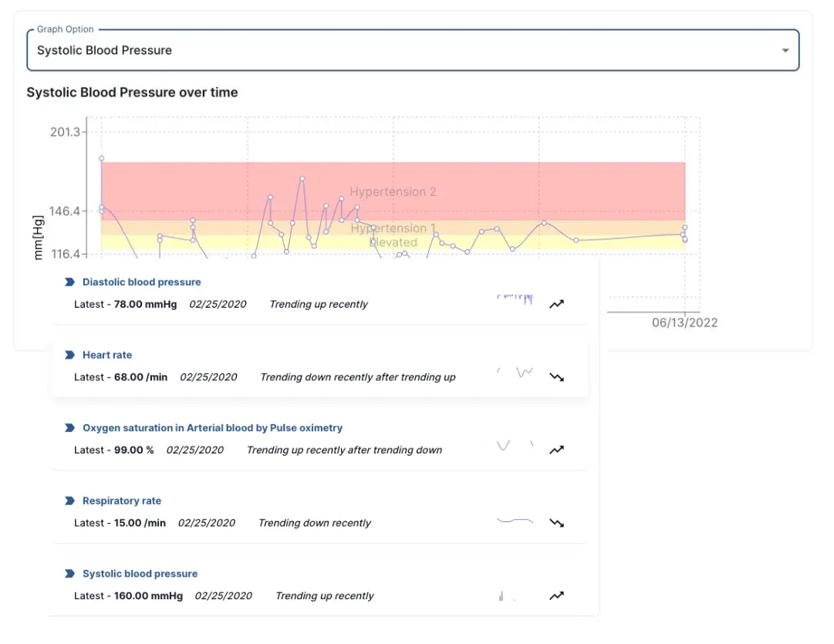
Task: Click 'Trending down recently after trending up' text
Action: pos(358,377)
